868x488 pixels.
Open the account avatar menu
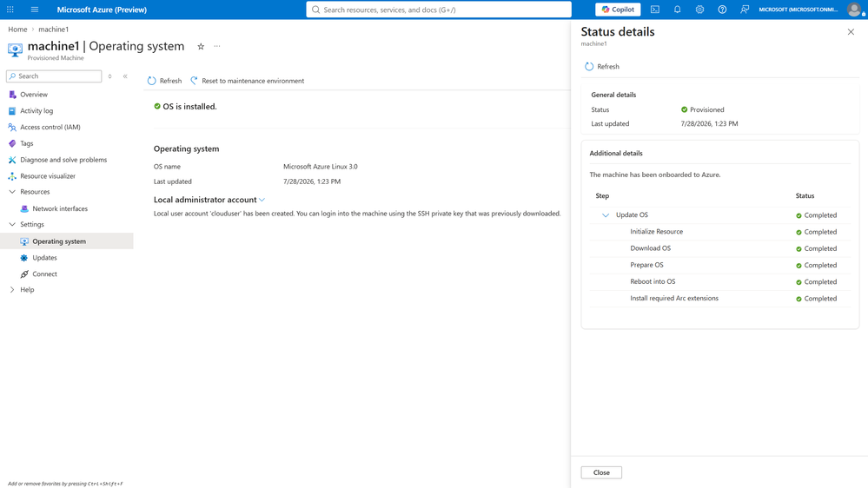coord(855,10)
